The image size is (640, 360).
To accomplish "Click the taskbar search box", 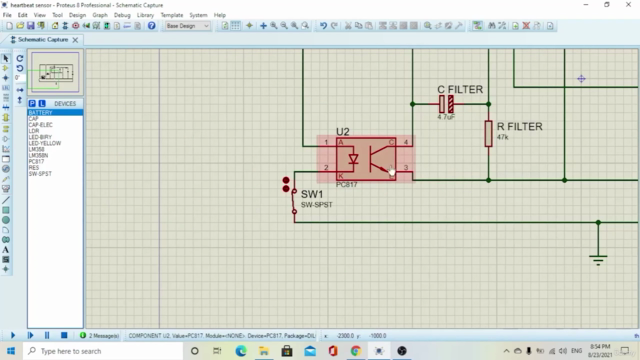I will [103, 351].
